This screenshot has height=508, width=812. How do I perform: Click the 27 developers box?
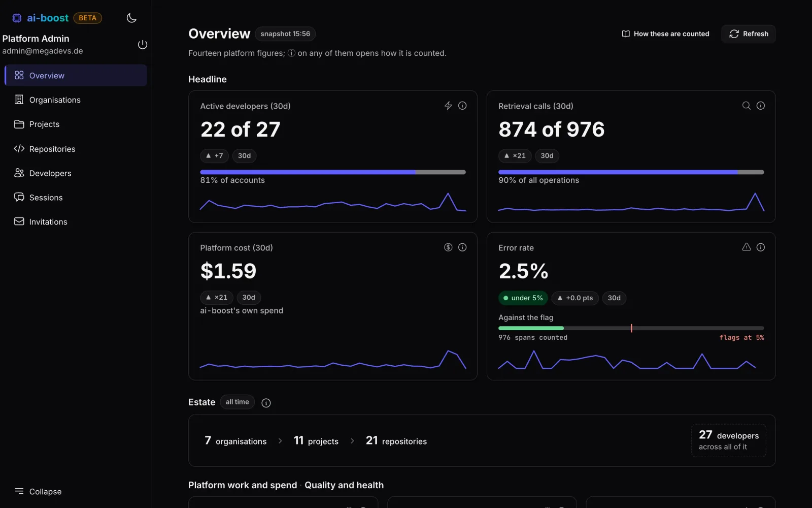[729, 440]
